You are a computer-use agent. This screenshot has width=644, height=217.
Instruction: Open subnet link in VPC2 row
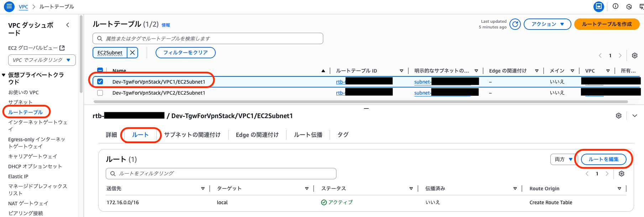pyautogui.click(x=423, y=93)
